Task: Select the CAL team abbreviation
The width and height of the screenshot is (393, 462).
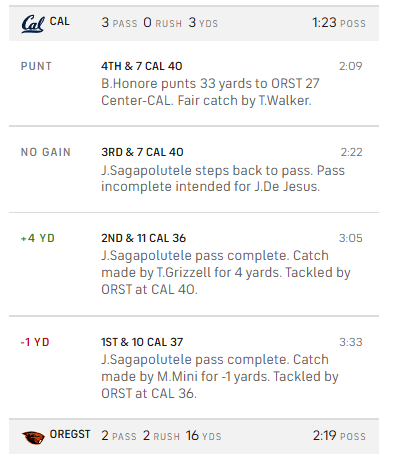Action: click(x=60, y=21)
